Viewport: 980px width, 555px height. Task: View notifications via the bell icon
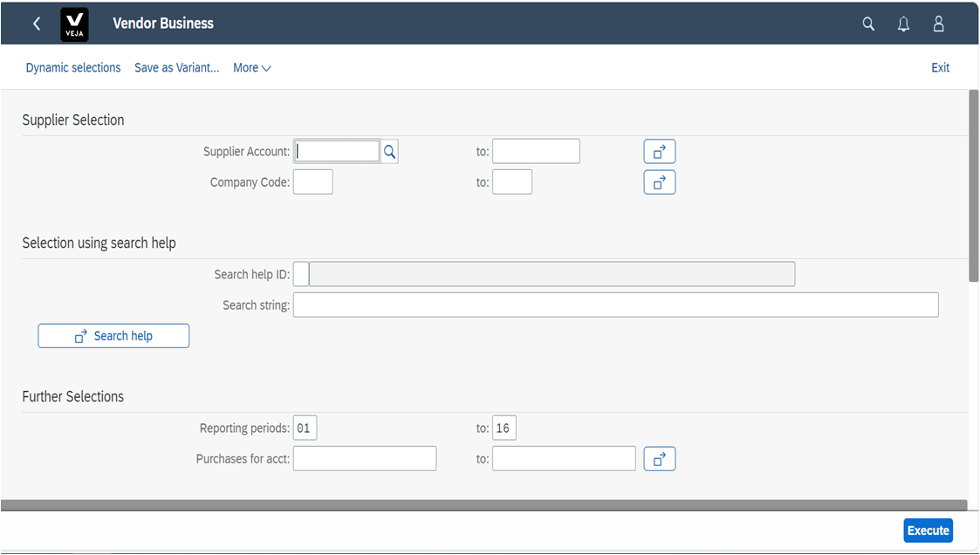(903, 24)
